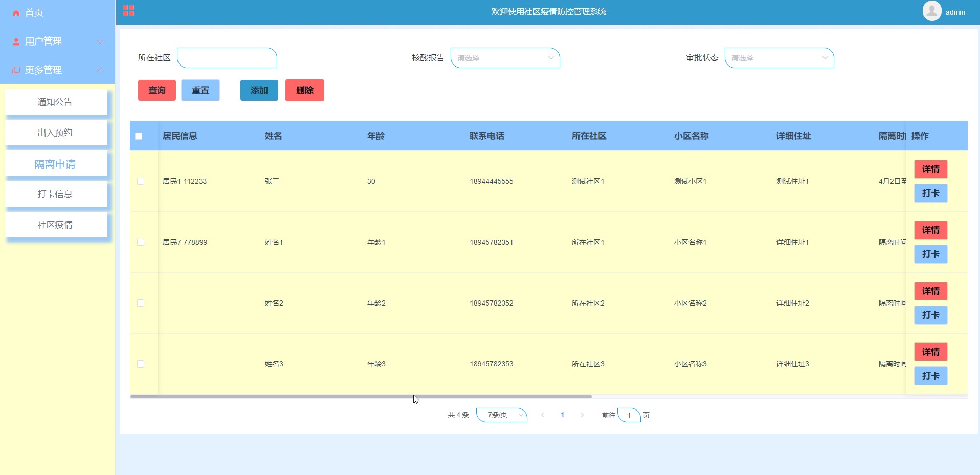Open the 打卡信息 menu item
The image size is (980, 475).
pyautogui.click(x=55, y=194)
